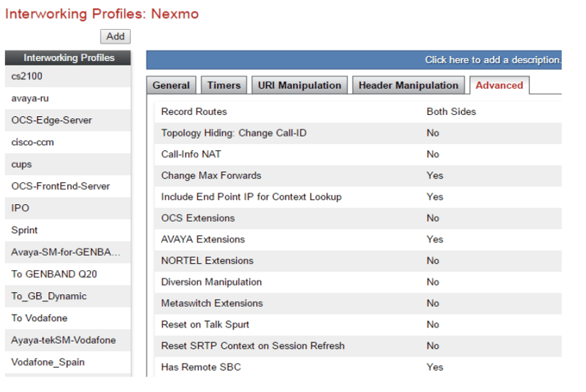Select the Advanced tab
This screenshot has height=392, width=586.
[499, 85]
